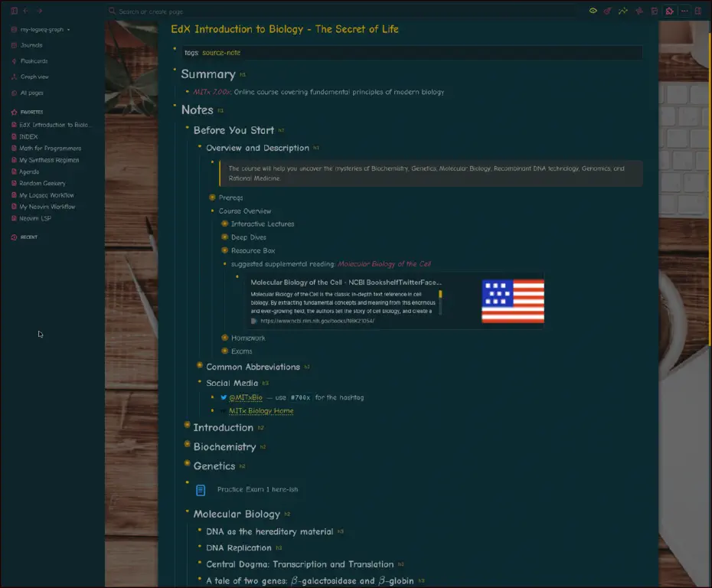Open the source-note tag link

(x=221, y=53)
